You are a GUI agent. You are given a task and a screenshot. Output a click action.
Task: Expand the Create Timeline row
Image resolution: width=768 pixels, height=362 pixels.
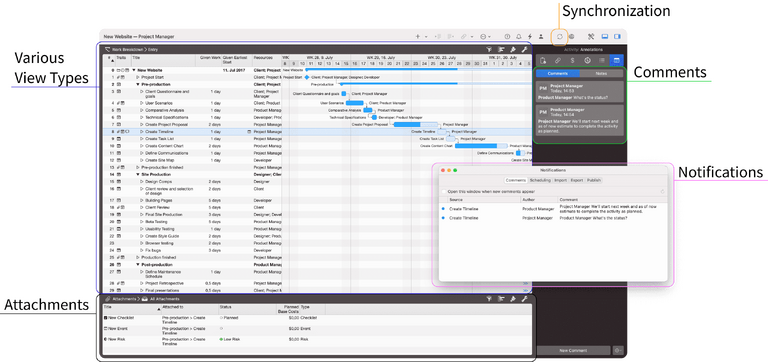click(x=142, y=132)
